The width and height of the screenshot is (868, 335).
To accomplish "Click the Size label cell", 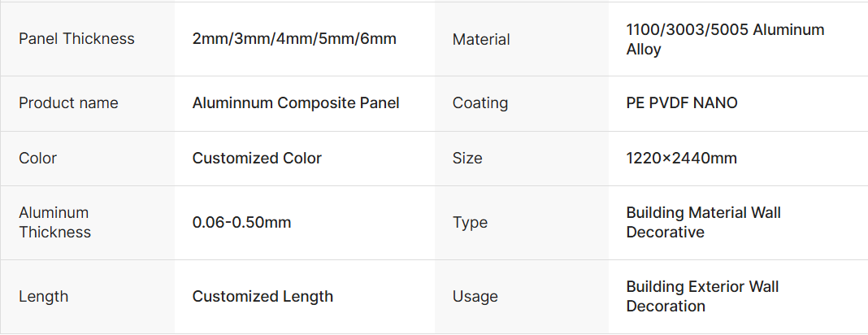I will point(467,159).
